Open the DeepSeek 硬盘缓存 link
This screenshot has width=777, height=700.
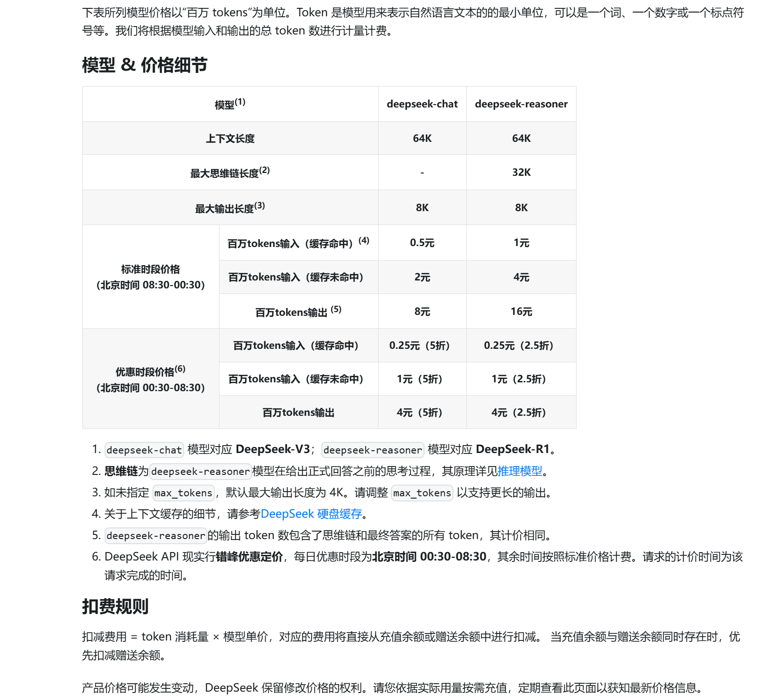point(311,514)
